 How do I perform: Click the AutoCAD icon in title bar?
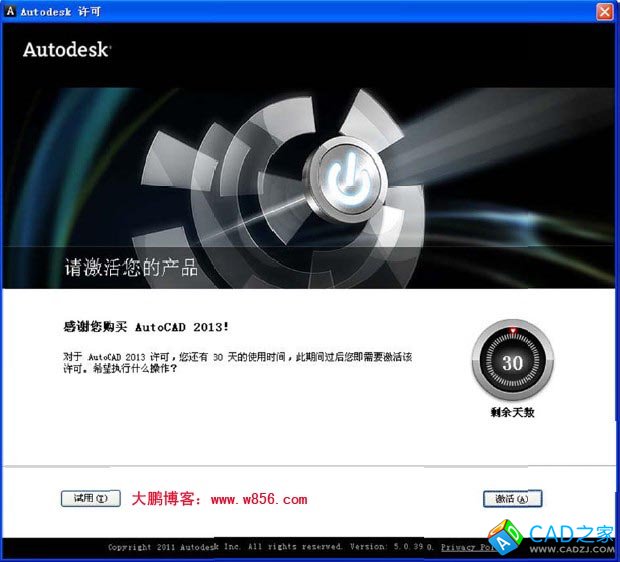pyautogui.click(x=9, y=11)
